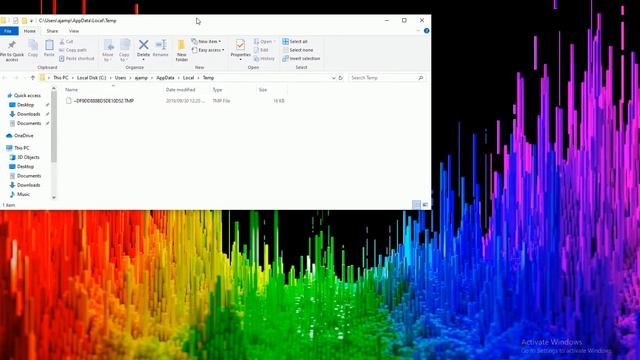Click History in the Open group
Screen dimensions: 640x360
pos(264,58)
